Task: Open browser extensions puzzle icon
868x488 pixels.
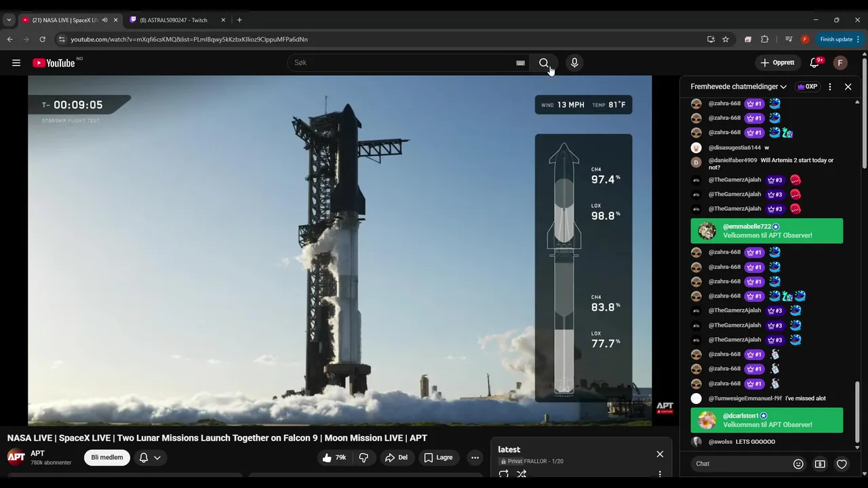Action: coord(765,39)
